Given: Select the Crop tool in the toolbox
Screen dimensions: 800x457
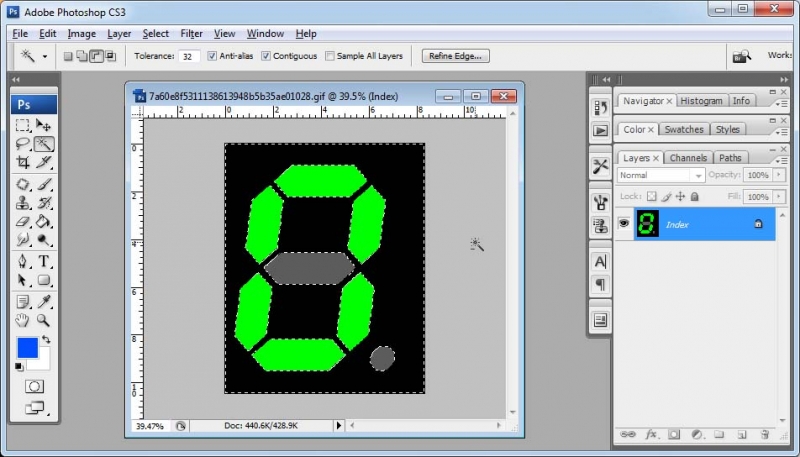Looking at the screenshot, I should (23, 163).
